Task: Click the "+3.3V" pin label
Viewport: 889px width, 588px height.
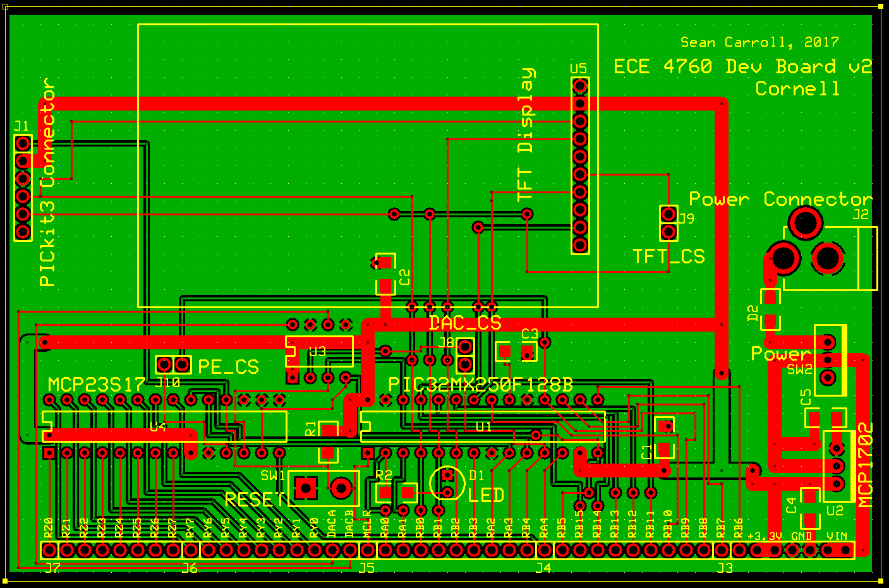Action: tap(765, 536)
